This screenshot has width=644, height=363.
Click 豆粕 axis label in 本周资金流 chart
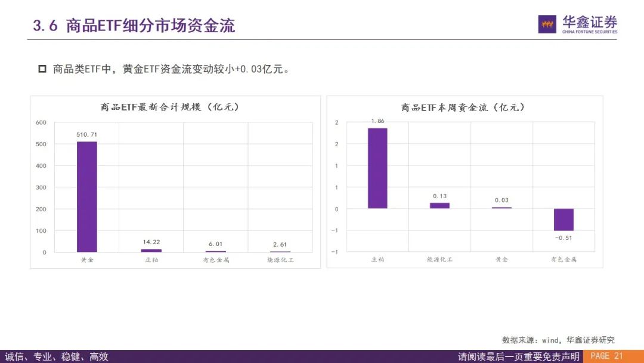click(377, 259)
